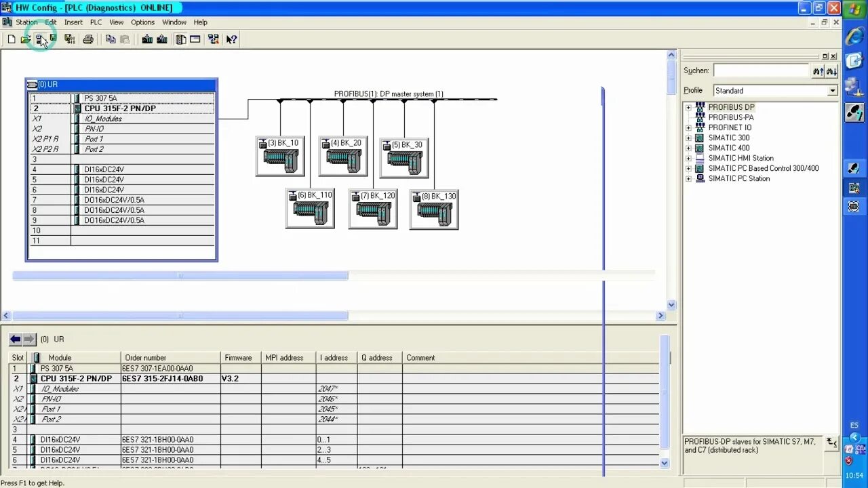Screen dimensions: 868x488
Task: Open the Insert menu
Action: (73, 22)
